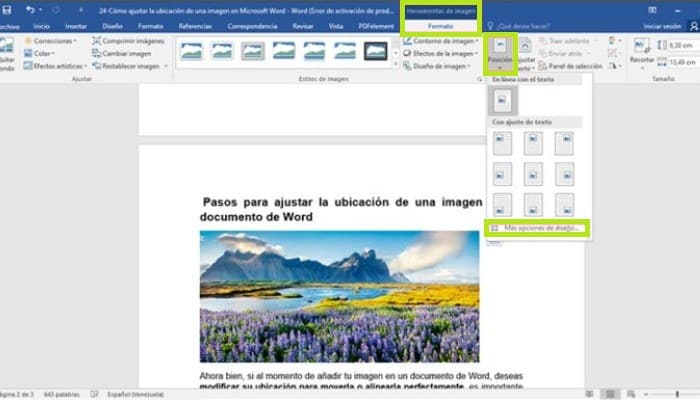Image resolution: width=700 pixels, height=400 pixels.
Task: Choose middle-right text wrap position
Action: click(564, 174)
